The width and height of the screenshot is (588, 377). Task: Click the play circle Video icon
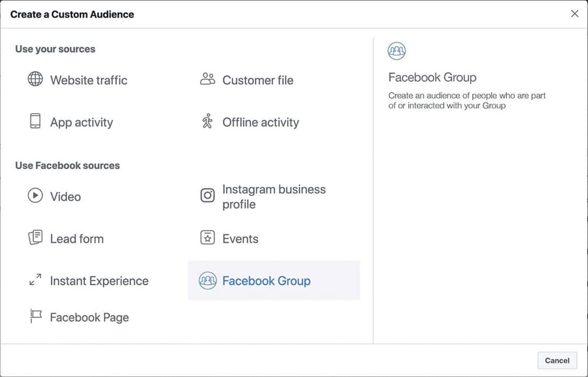coord(35,195)
